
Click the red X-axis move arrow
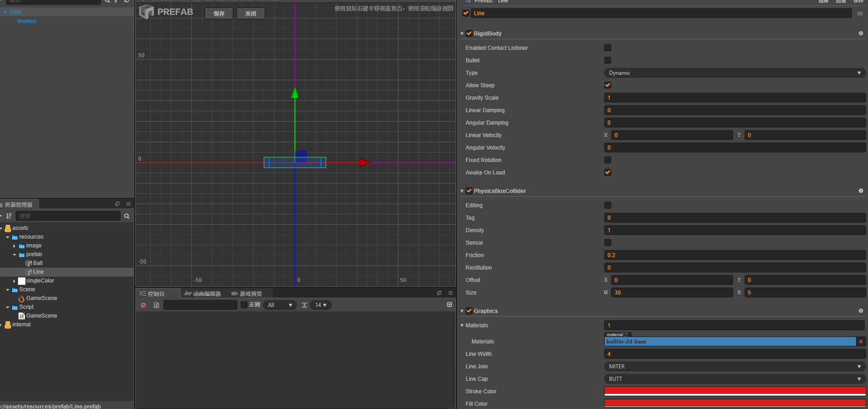[x=365, y=162]
